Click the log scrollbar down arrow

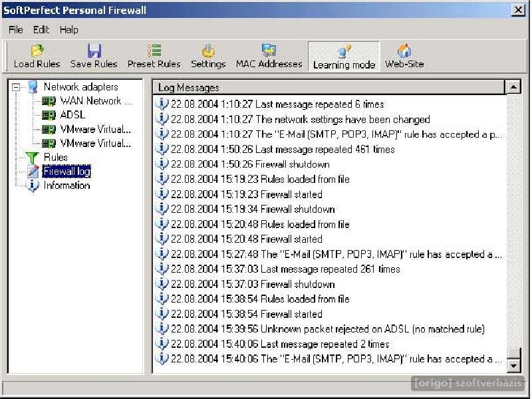(513, 366)
